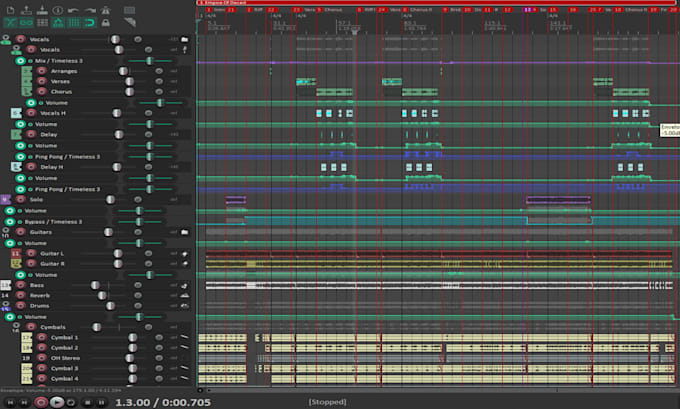Jump to project end with transport button
This screenshot has height=409, width=680.
coord(25,402)
